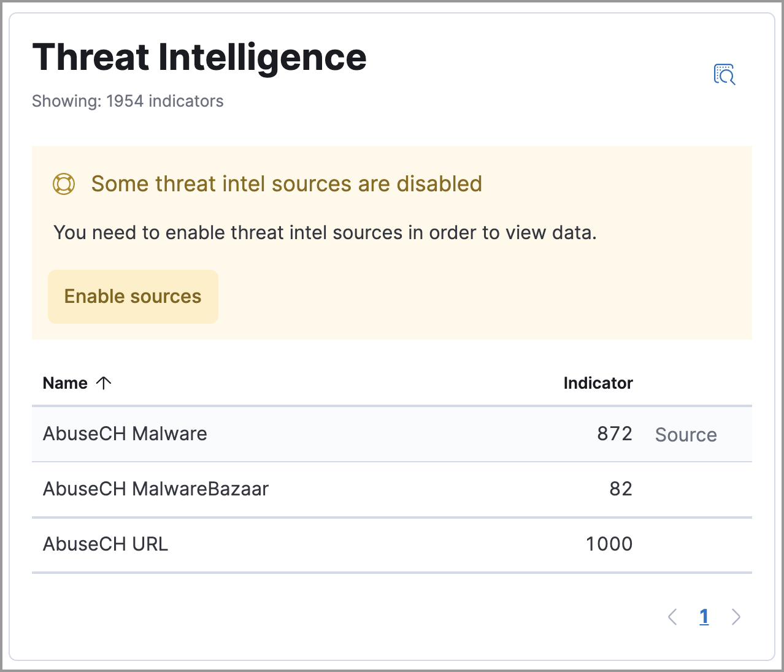Select page 1 in the pagination
The image size is (784, 672).
[x=704, y=617]
